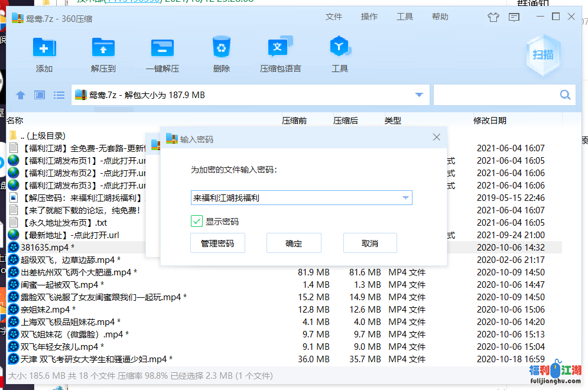Click the 工具 toolbar icon
The height and width of the screenshot is (390, 588).
(339, 48)
